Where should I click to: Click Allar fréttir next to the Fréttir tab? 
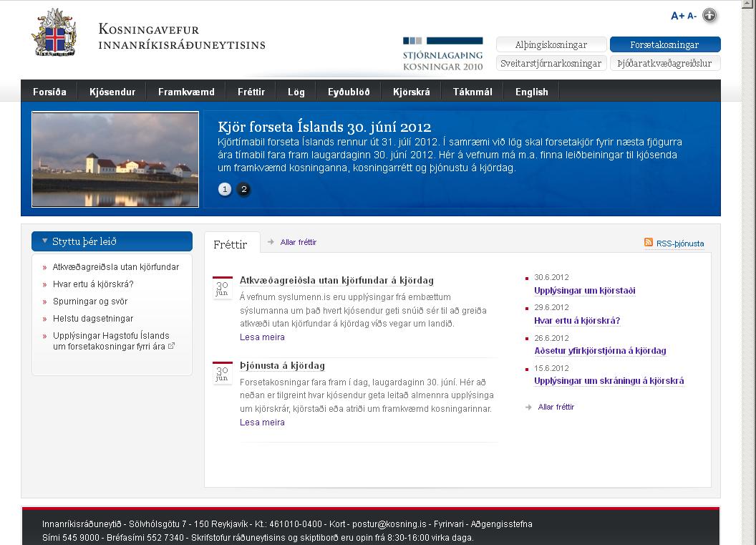pyautogui.click(x=299, y=242)
